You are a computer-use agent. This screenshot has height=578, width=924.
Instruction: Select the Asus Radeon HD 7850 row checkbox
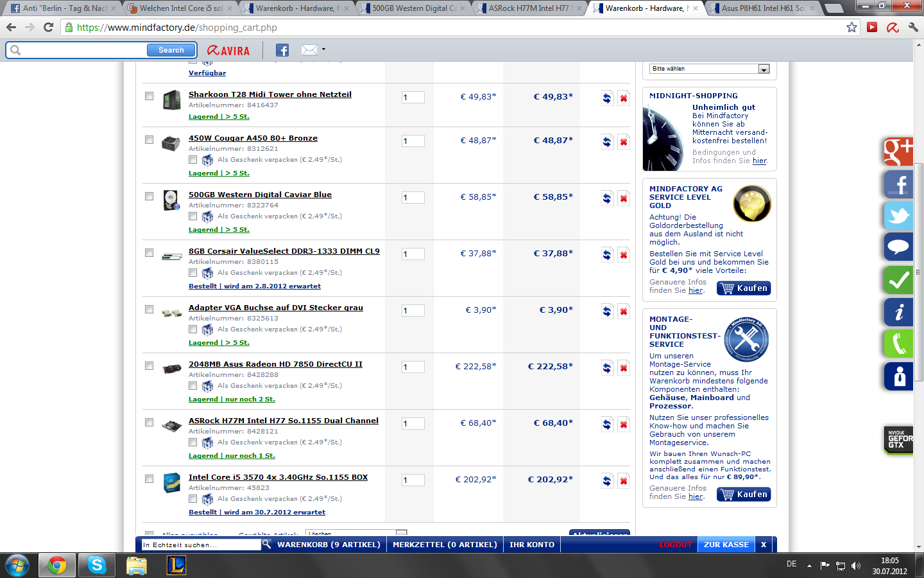pos(149,366)
